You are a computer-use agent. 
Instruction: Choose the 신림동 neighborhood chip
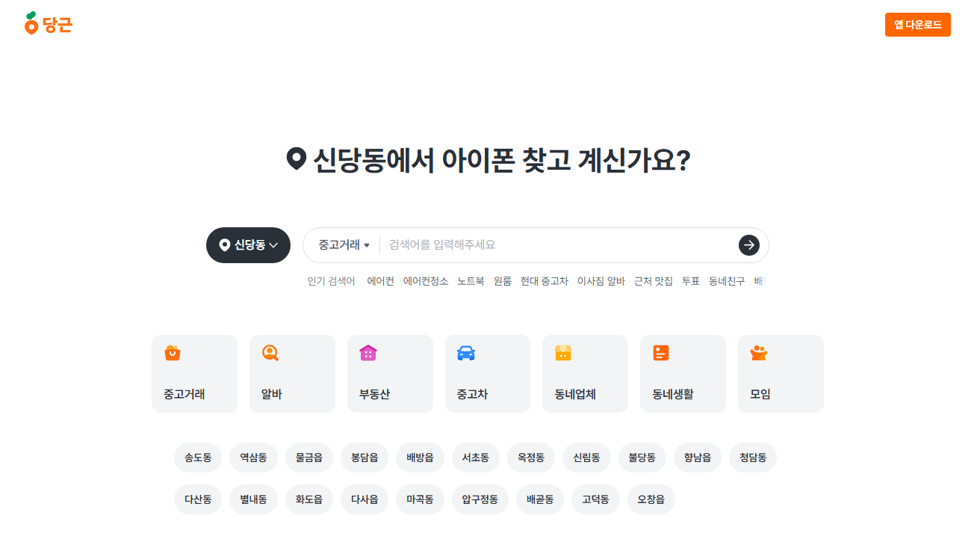click(x=586, y=458)
